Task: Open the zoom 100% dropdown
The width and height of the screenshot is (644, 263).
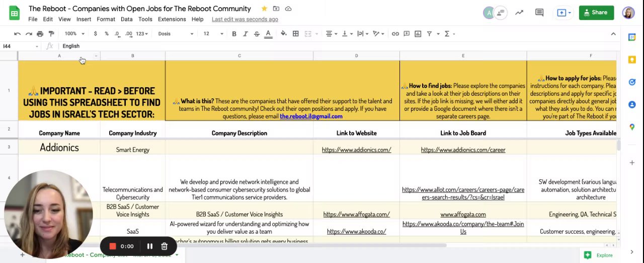Action: (74, 34)
